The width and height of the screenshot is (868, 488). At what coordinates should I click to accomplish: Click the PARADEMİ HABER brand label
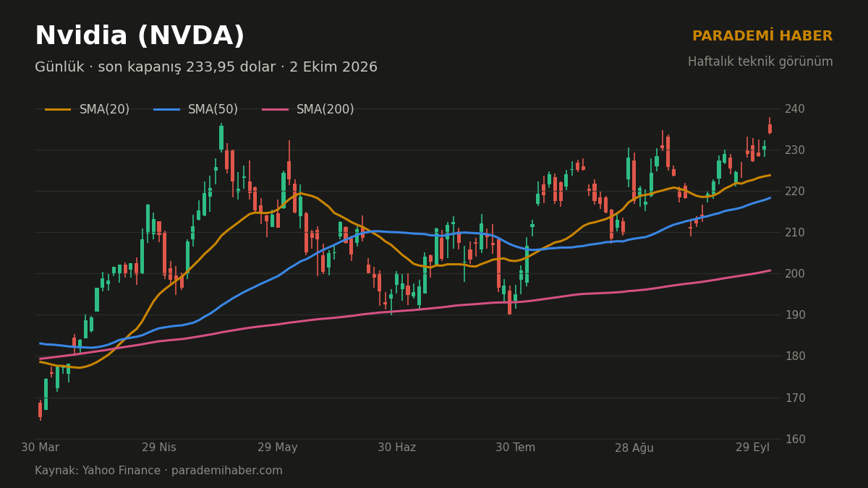pyautogui.click(x=762, y=36)
